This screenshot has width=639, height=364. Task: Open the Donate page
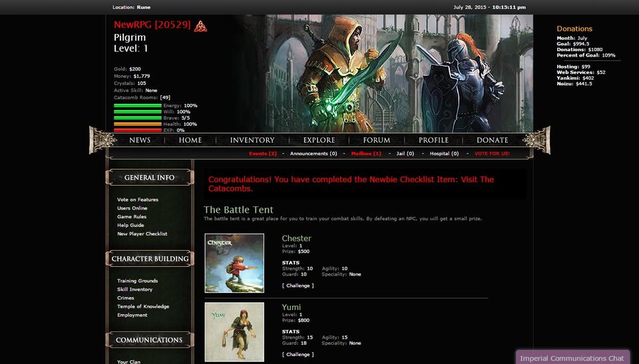pos(492,140)
